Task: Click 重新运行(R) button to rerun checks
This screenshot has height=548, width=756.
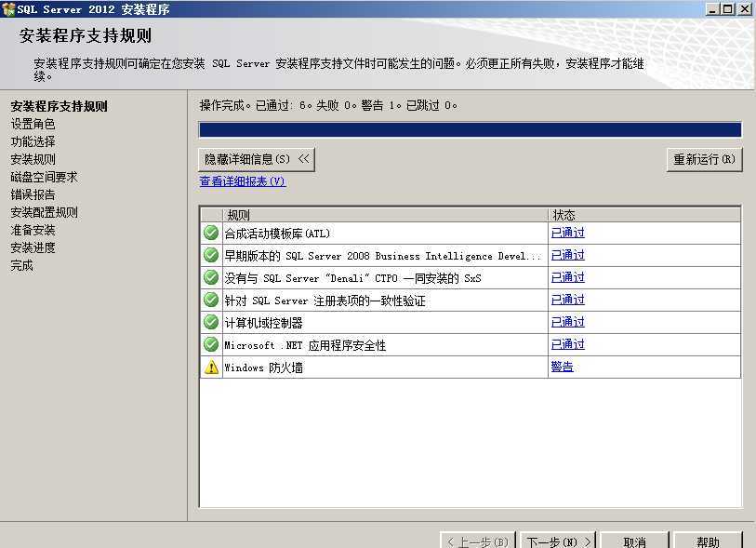Action: [705, 159]
